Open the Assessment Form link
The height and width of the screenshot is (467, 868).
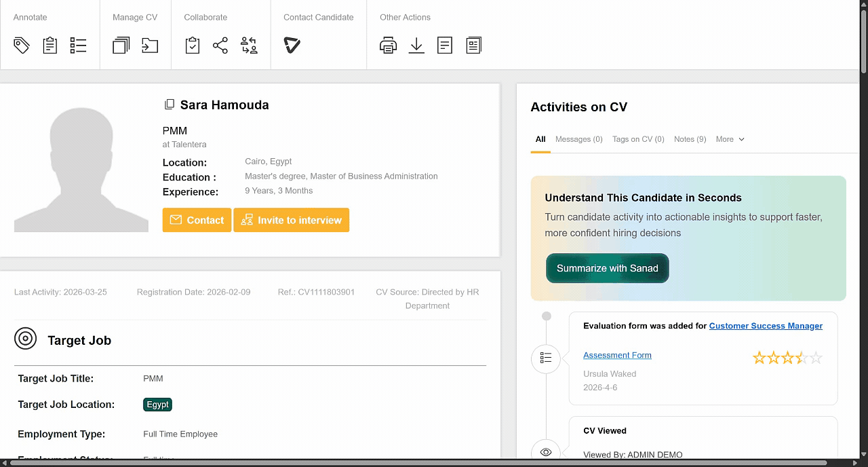coord(617,355)
